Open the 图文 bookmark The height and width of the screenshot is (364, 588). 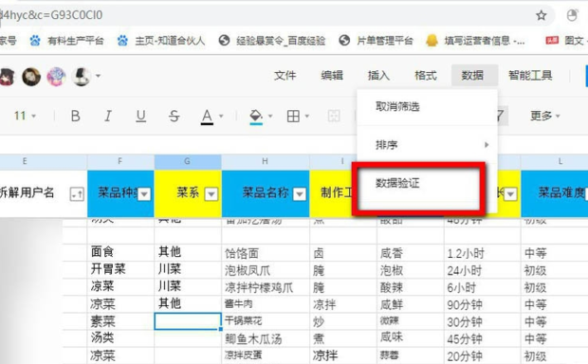pos(565,41)
